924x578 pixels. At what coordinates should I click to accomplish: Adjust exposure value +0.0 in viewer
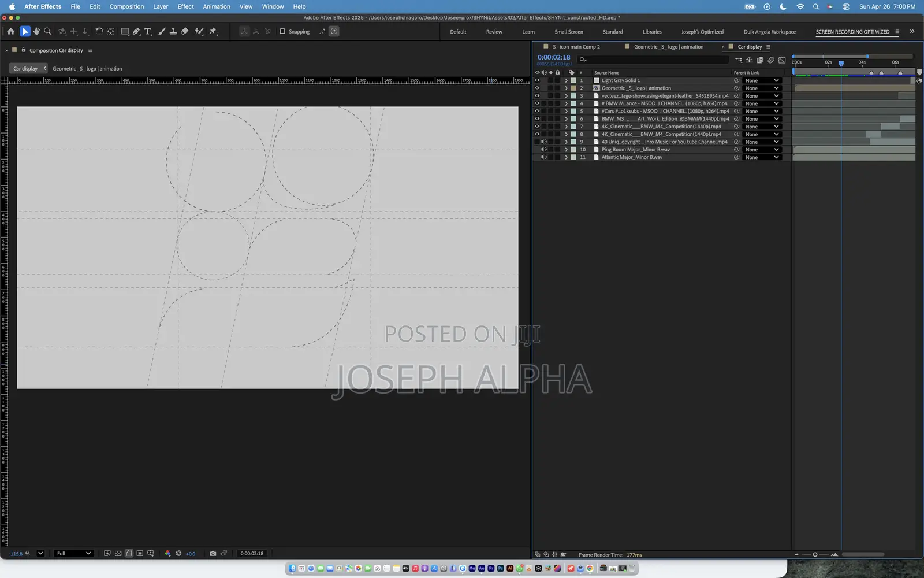190,554
